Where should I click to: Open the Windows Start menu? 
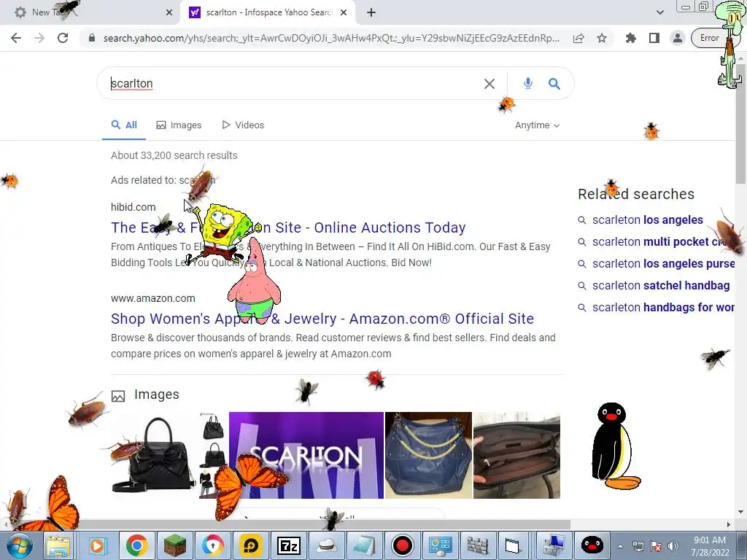click(x=19, y=545)
